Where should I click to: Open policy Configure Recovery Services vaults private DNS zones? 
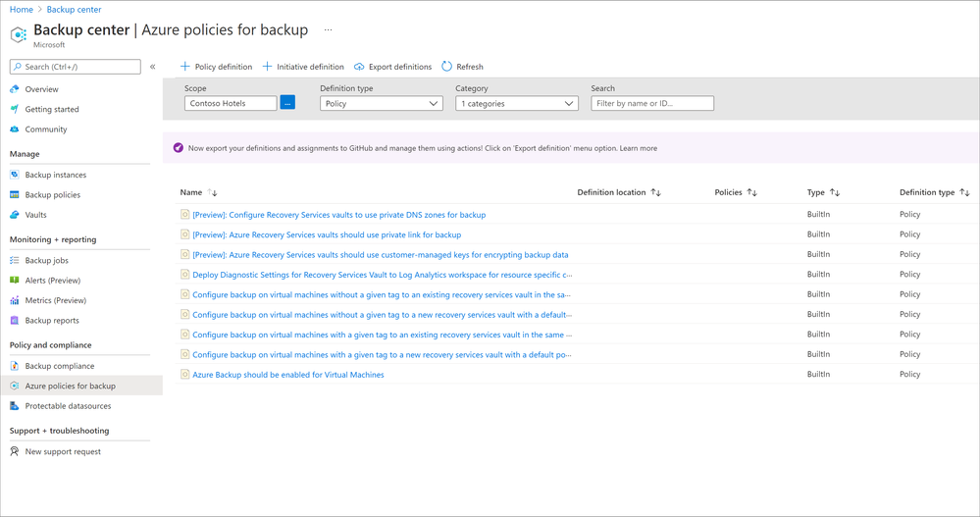[338, 215]
